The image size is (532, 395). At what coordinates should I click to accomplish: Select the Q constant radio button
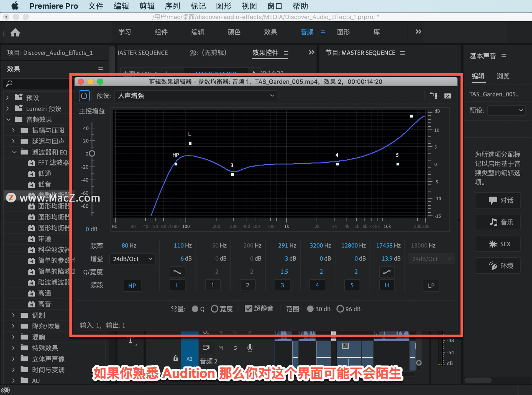pyautogui.click(x=195, y=309)
